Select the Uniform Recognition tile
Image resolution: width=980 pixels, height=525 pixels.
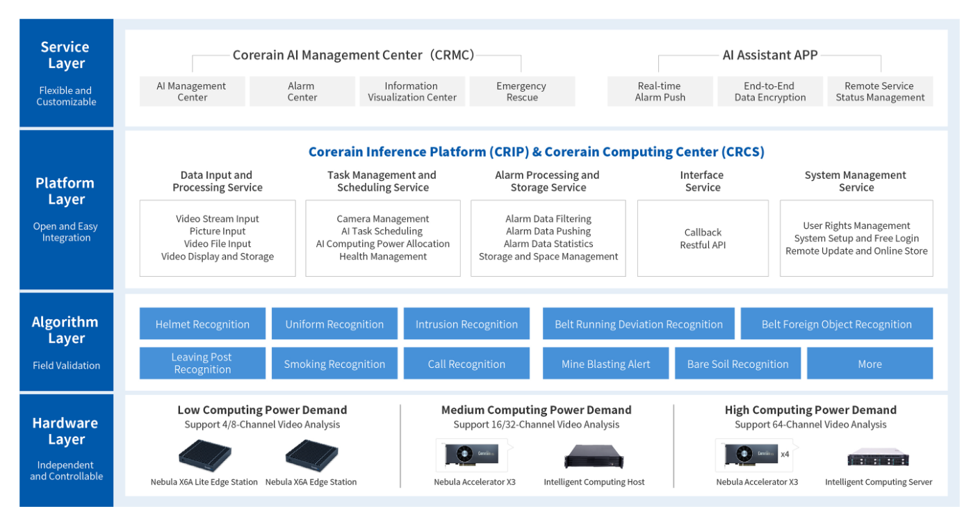click(x=334, y=324)
